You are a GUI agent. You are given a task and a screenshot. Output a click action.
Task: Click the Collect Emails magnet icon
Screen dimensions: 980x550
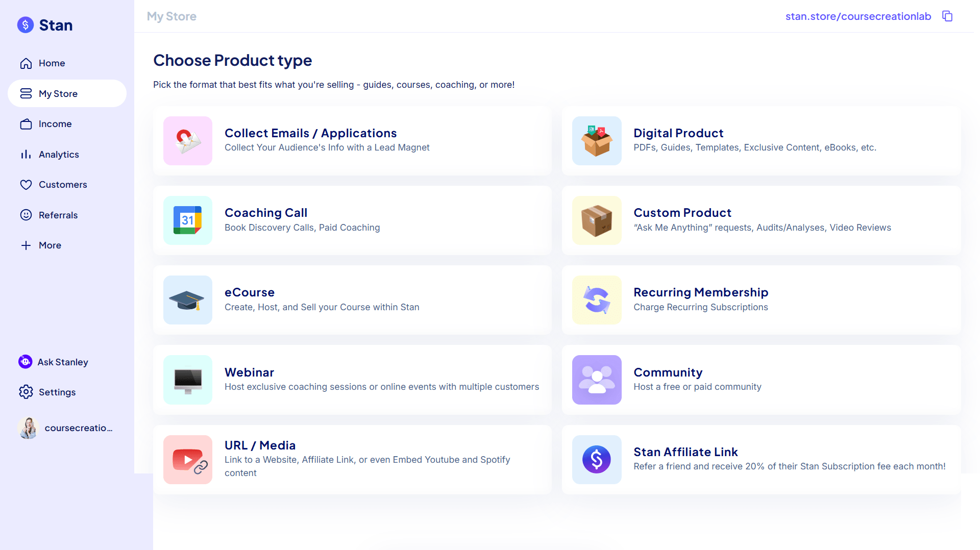(187, 141)
